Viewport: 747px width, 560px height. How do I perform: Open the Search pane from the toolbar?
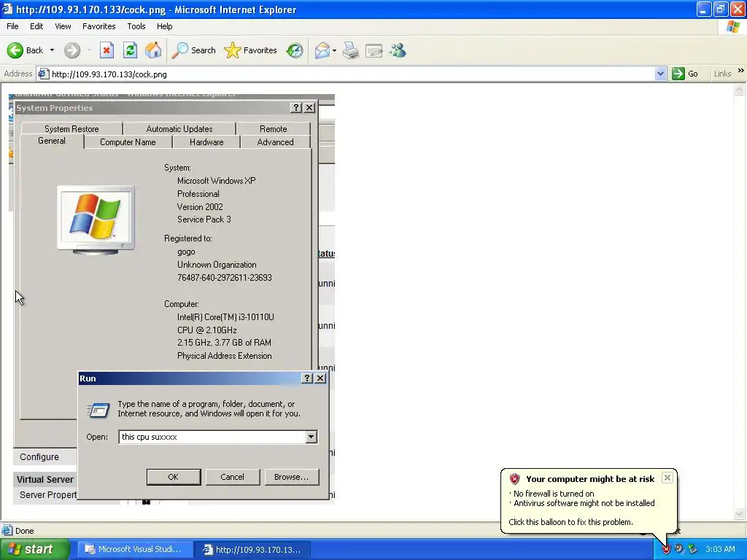[194, 50]
